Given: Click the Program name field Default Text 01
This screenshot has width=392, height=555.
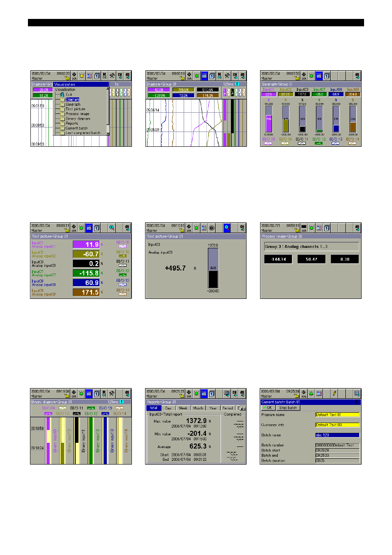Looking at the screenshot, I should click(x=337, y=415).
